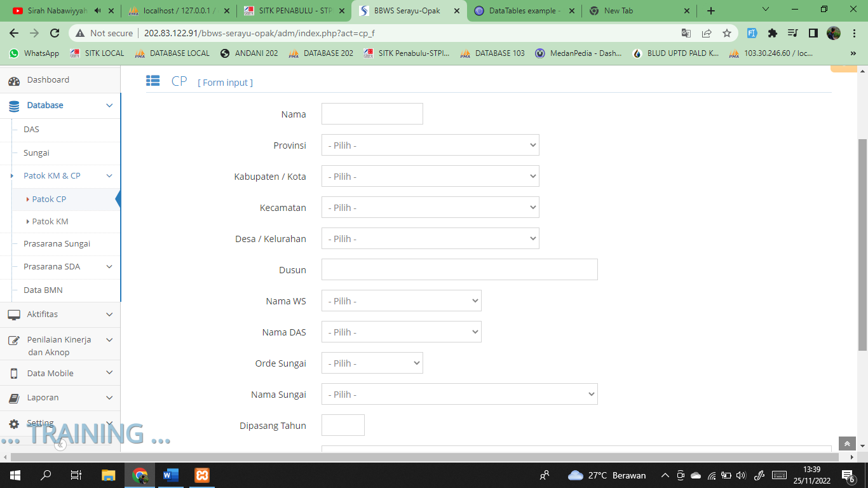Bookmark this page with star icon
The width and height of the screenshot is (868, 488).
click(x=727, y=33)
